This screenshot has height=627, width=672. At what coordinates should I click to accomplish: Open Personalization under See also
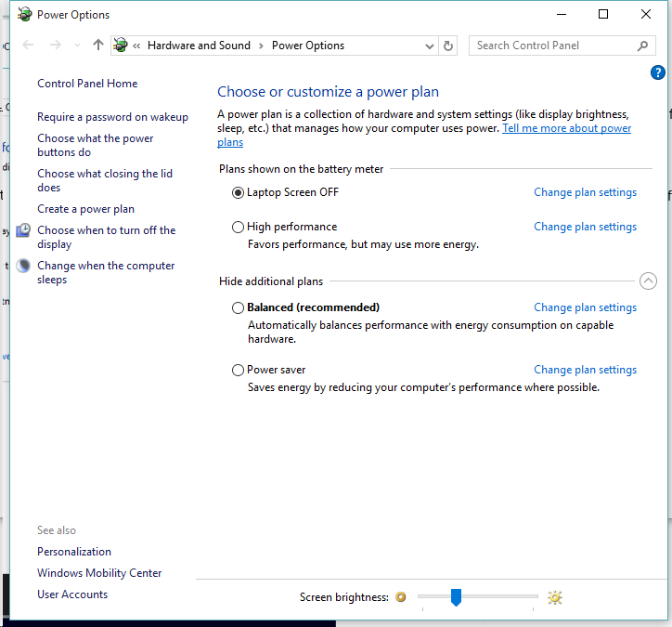point(74,552)
